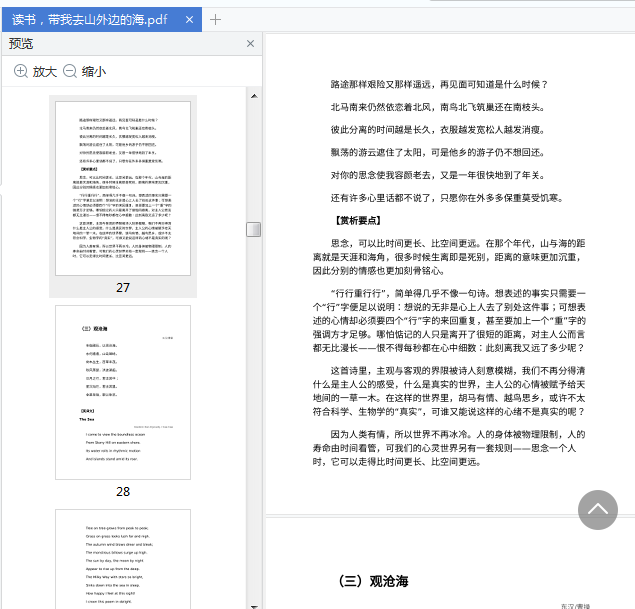The image size is (635, 609).
Task: Click the paragraph starting "行行重行行"
Action: point(449,320)
